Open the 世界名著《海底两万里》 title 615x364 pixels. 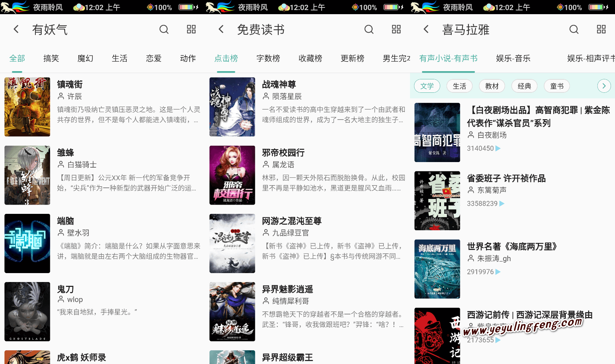pyautogui.click(x=512, y=247)
